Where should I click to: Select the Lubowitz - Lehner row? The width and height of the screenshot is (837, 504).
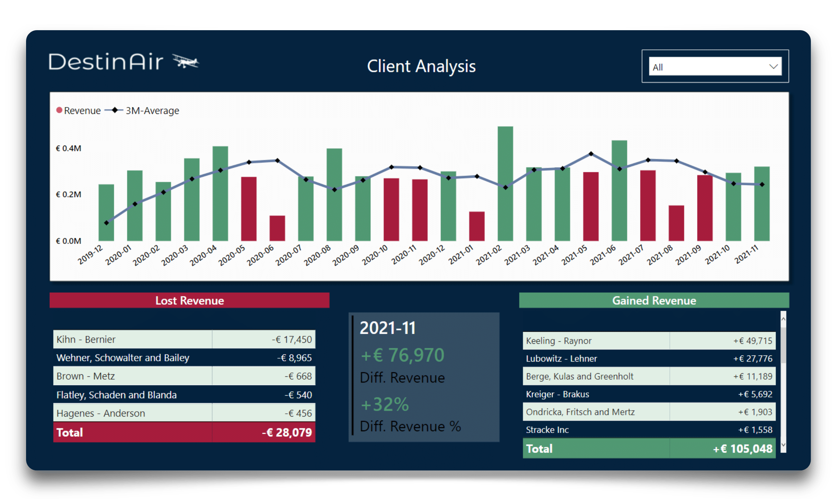(x=649, y=359)
